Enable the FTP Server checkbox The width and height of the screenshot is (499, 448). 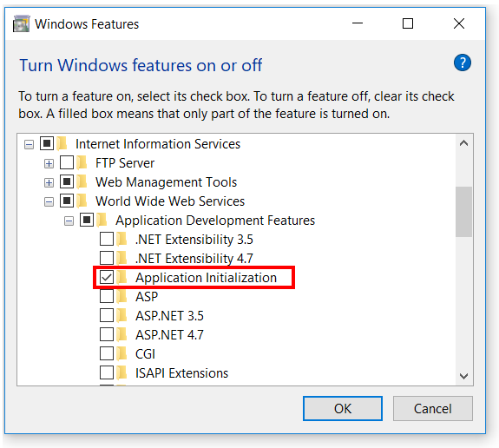coord(67,162)
